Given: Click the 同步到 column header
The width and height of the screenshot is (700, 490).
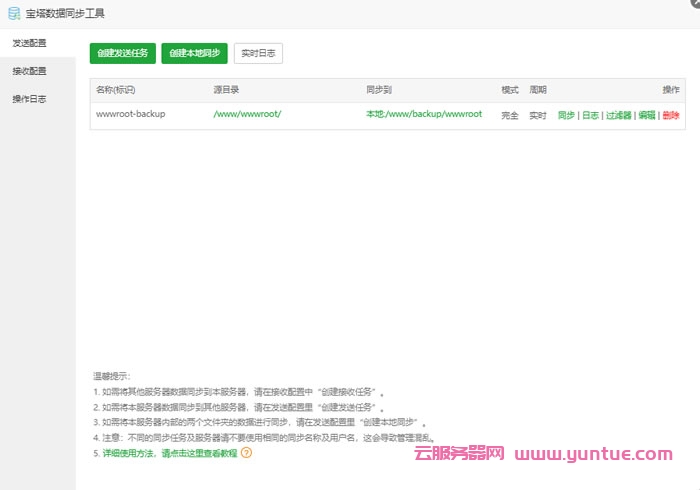Looking at the screenshot, I should tap(379, 90).
